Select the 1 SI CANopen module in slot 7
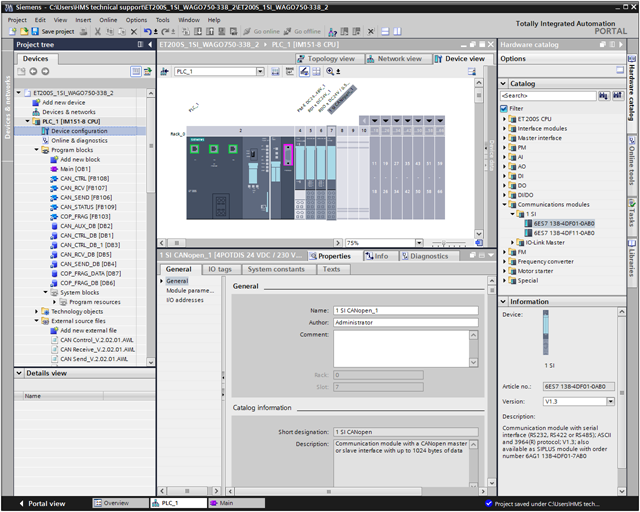Viewport: 640px width, 512px height. pos(331,173)
